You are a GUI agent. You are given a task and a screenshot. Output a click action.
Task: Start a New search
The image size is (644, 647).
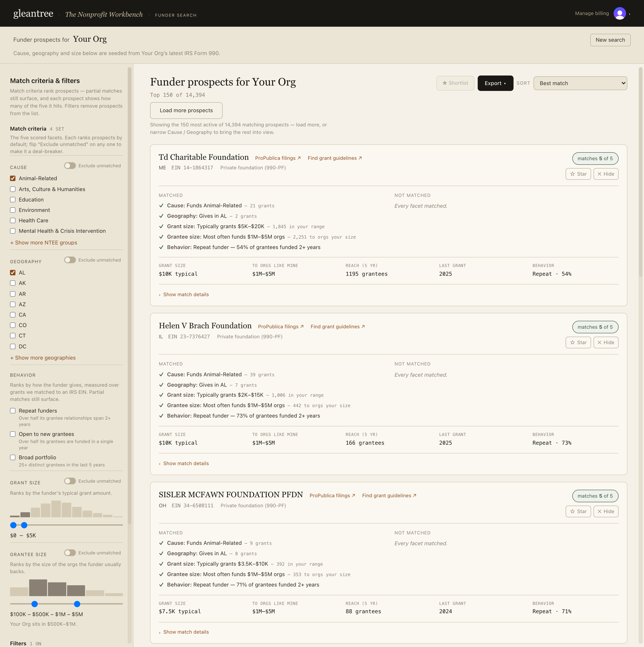610,40
